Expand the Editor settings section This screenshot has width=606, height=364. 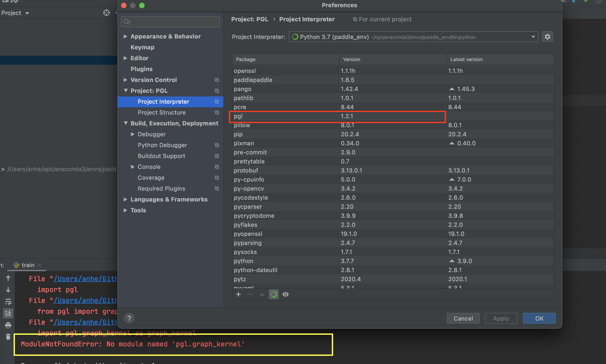(x=126, y=58)
